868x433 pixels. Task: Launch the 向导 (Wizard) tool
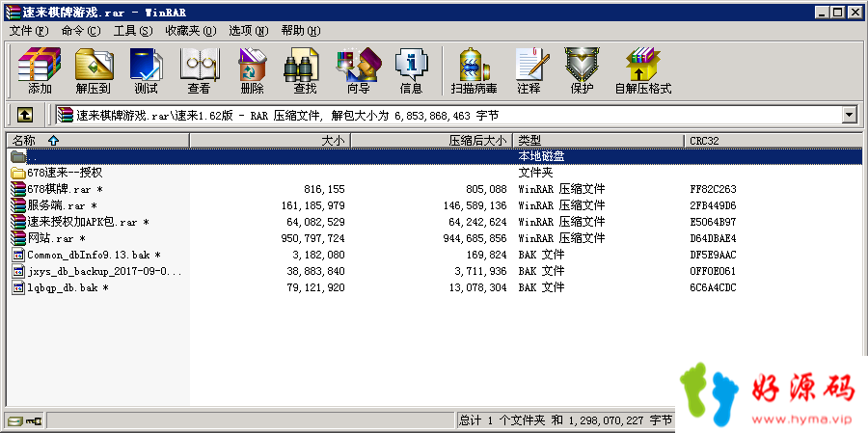tap(358, 70)
